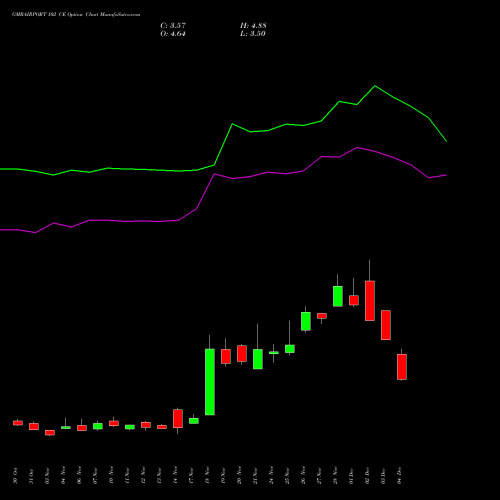Click the '14 Nov' date axis label
Screen dimensions: 500x500
point(175,476)
